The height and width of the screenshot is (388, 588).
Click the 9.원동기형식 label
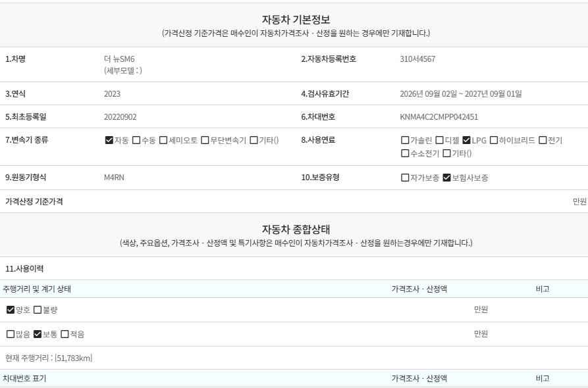click(x=26, y=177)
